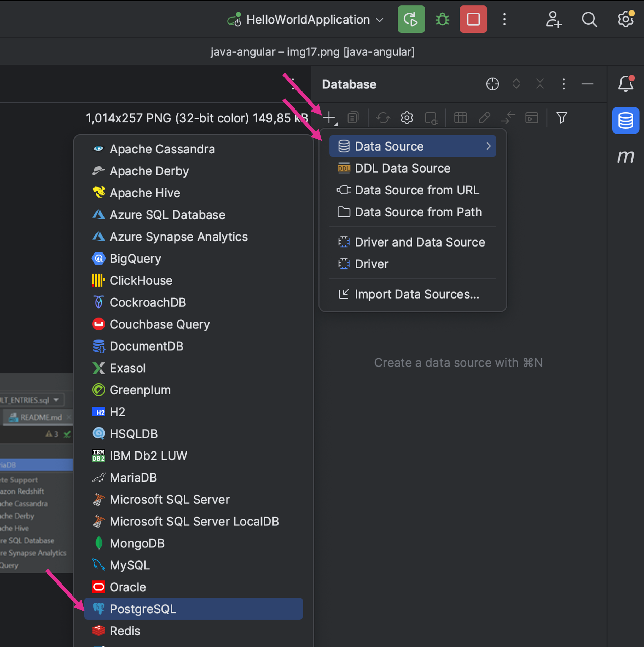Click the Edit pencil icon
This screenshot has height=647, width=644.
point(484,118)
